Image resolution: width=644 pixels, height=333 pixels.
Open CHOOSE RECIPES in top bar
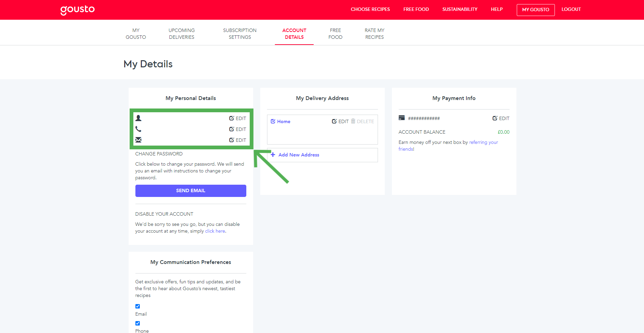pos(370,9)
